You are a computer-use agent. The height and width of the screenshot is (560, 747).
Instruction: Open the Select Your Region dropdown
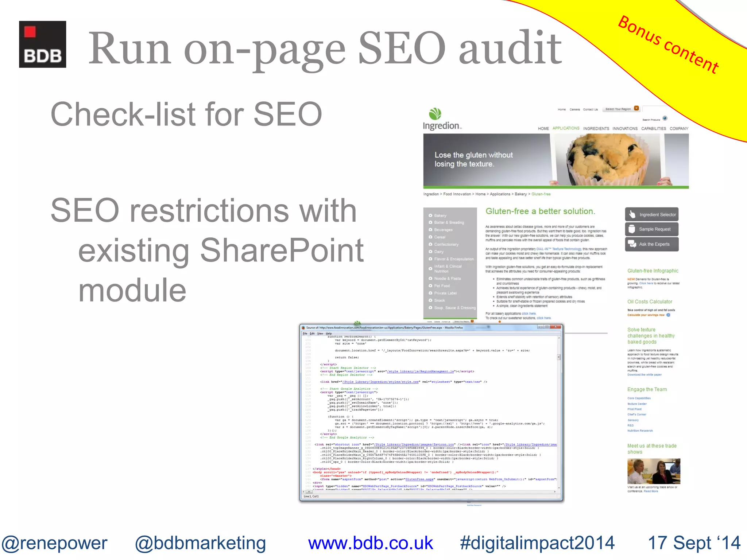(x=621, y=109)
